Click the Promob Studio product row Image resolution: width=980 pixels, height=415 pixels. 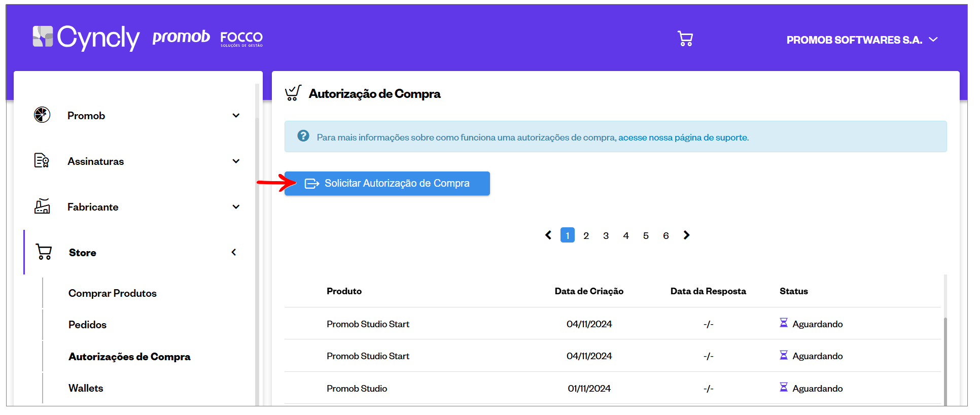click(x=612, y=388)
